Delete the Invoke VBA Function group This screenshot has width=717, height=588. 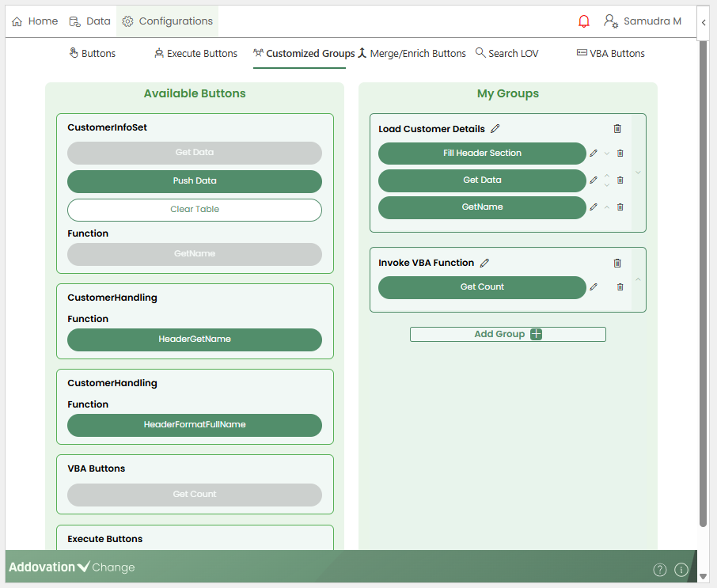pos(617,263)
